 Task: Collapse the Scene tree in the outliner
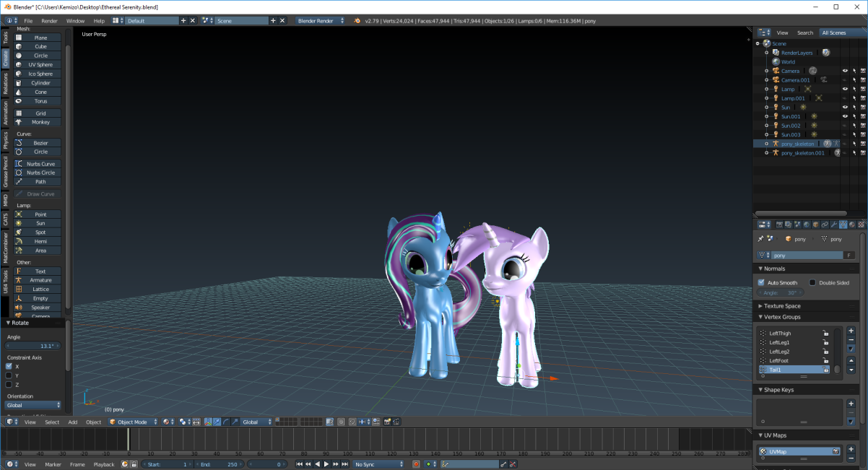pyautogui.click(x=758, y=43)
